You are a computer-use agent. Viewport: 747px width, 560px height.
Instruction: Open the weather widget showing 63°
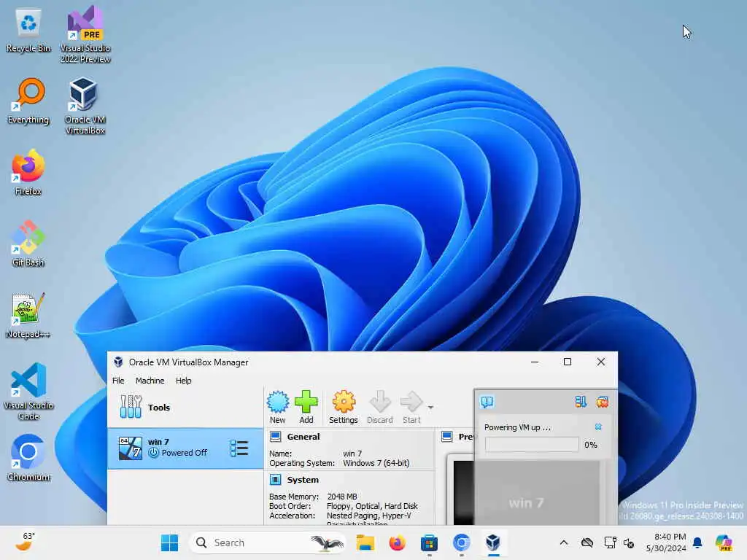coord(26,542)
